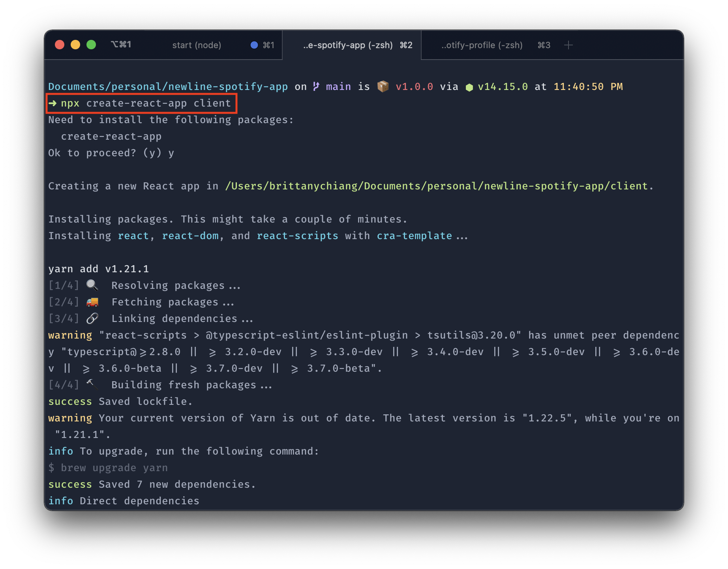Click the ⌘3 label on the profile tab
The image size is (728, 569).
tap(543, 45)
